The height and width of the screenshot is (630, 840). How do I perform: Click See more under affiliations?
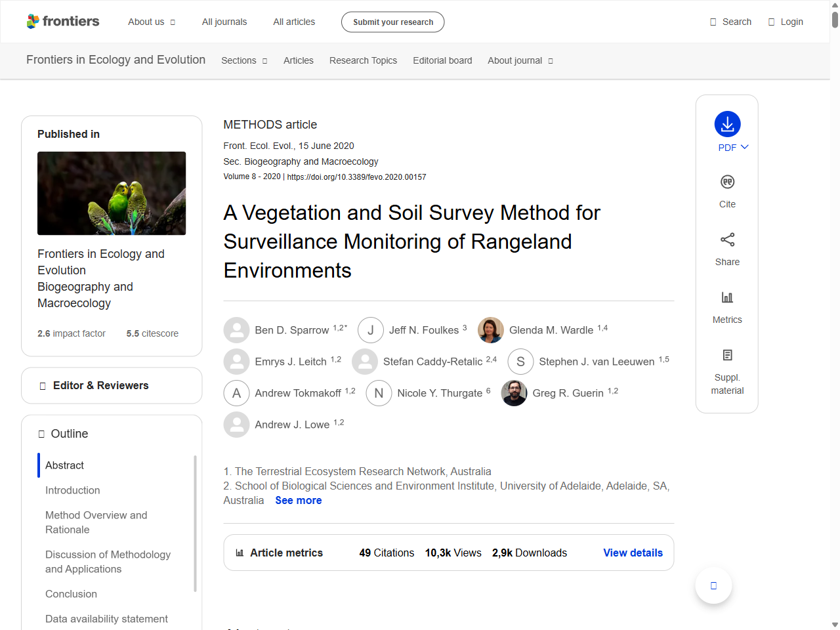(x=299, y=500)
